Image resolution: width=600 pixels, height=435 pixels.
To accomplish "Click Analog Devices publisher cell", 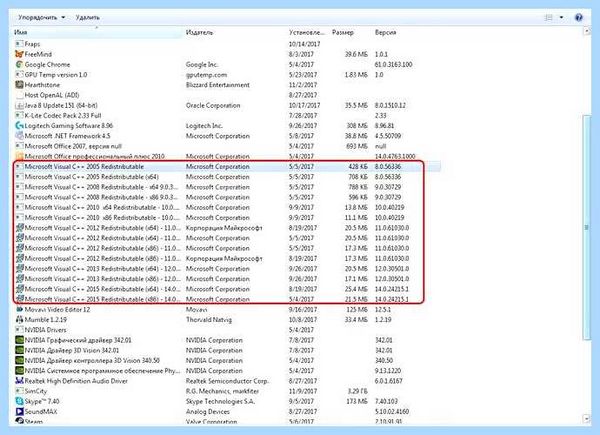I will [208, 412].
